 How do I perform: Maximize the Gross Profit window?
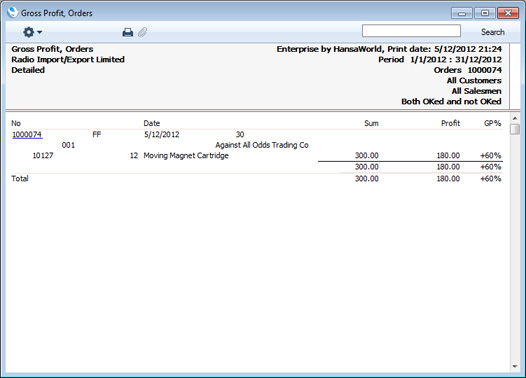coord(485,13)
